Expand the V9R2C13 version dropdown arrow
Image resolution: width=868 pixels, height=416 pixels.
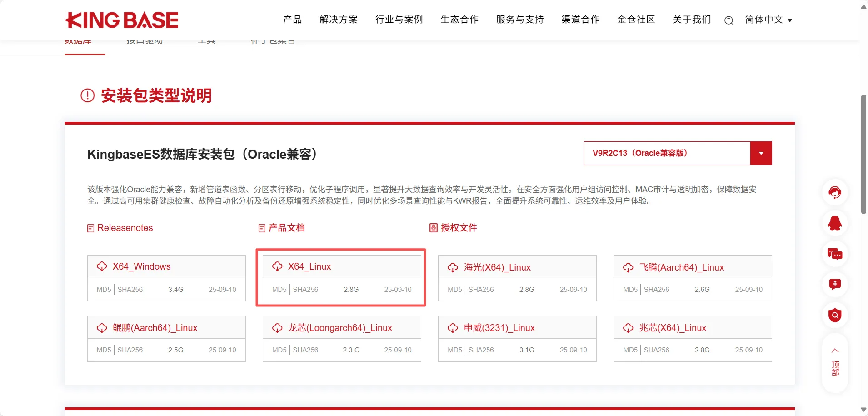(761, 153)
